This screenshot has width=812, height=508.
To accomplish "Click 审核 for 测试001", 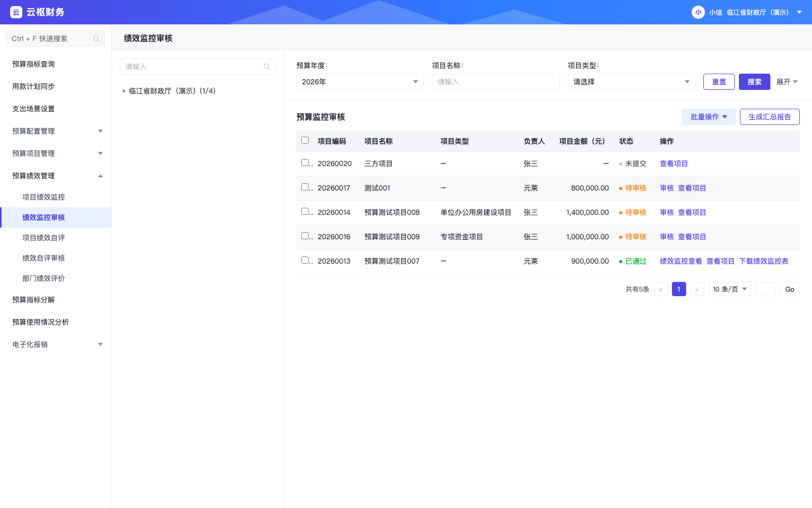I will tap(667, 188).
